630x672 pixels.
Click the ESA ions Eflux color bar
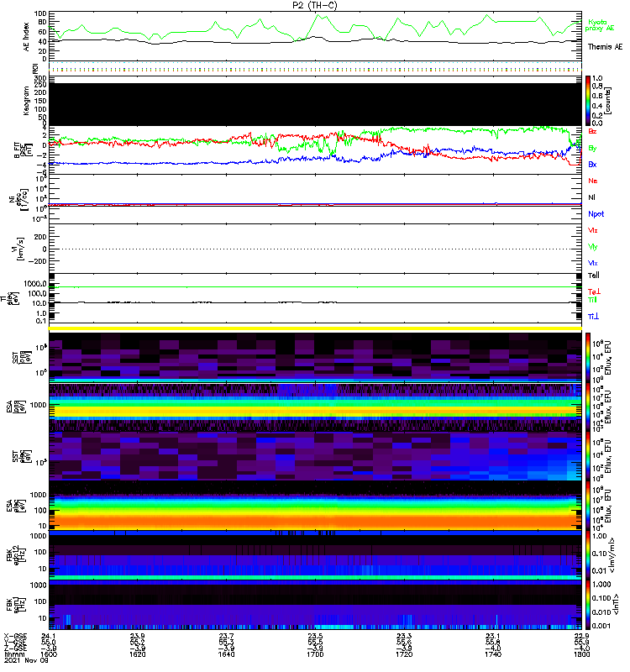pos(588,407)
